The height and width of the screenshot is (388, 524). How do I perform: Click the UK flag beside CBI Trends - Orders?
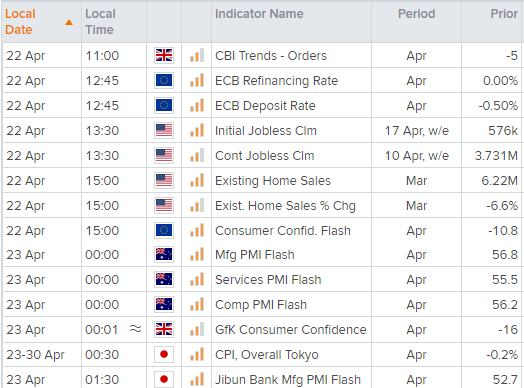(x=164, y=55)
